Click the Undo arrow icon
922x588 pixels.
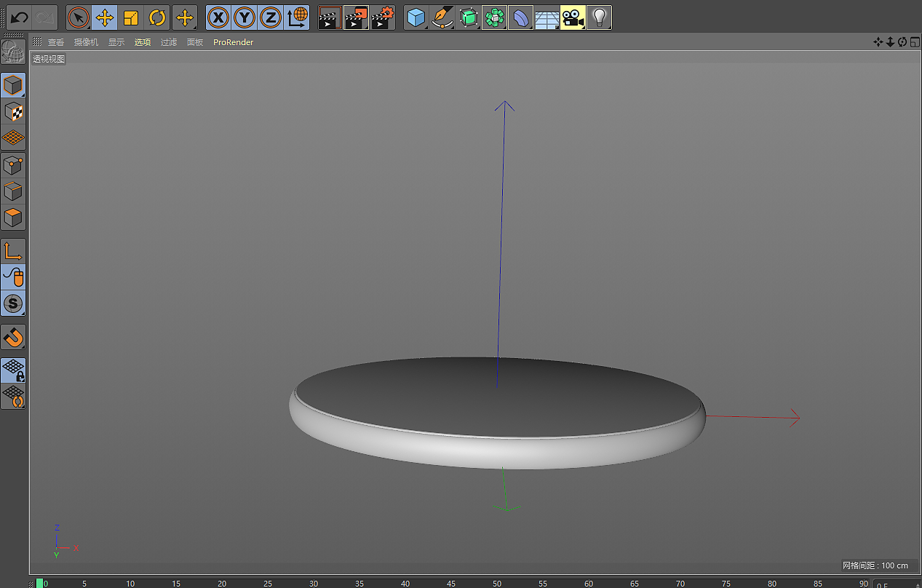(x=18, y=17)
